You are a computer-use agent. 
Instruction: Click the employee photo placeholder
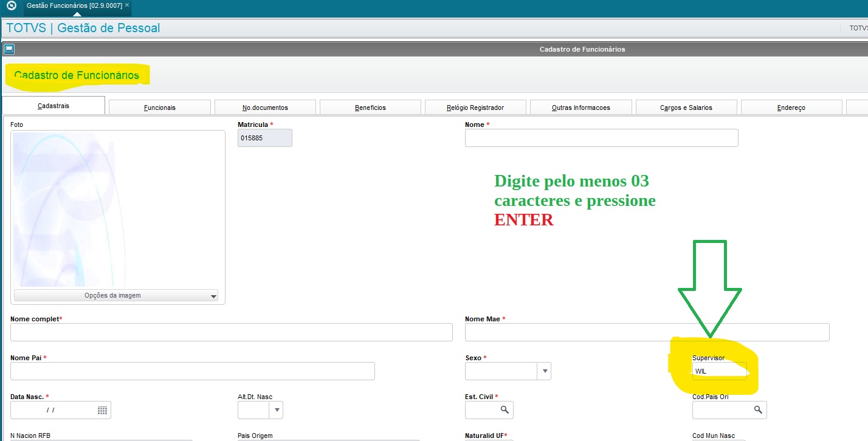117,210
